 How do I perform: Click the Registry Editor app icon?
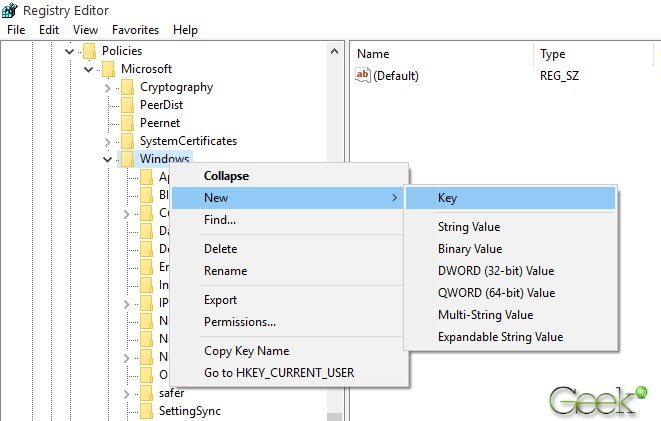point(10,10)
